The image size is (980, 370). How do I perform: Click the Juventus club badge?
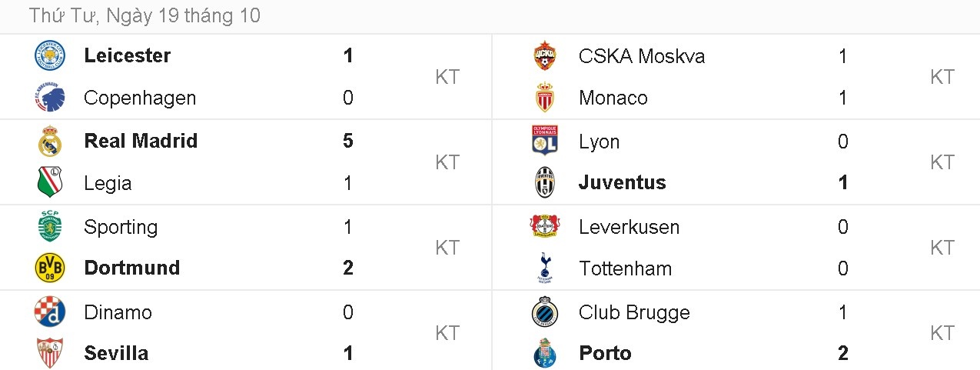(545, 183)
